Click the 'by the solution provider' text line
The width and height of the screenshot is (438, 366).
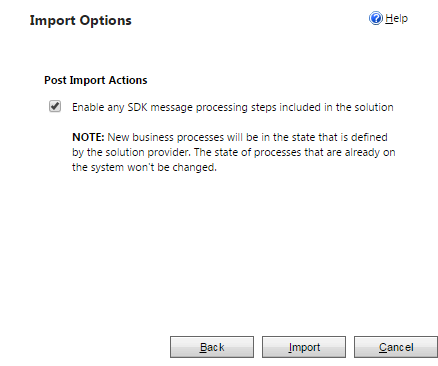pos(131,152)
